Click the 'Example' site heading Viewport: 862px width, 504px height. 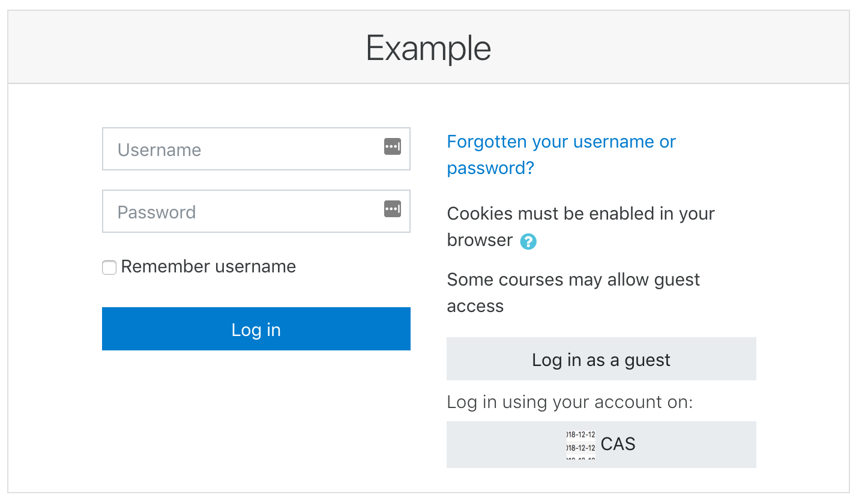[429, 48]
